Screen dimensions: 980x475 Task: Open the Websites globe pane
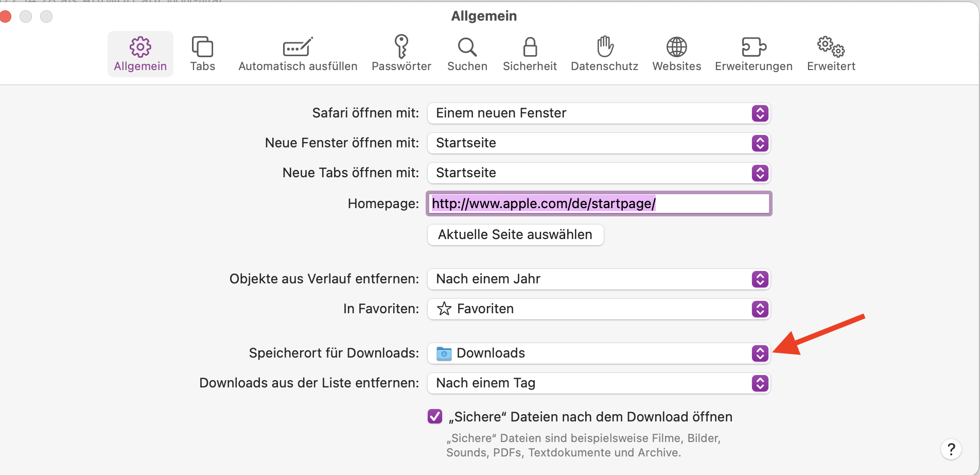[x=676, y=54]
